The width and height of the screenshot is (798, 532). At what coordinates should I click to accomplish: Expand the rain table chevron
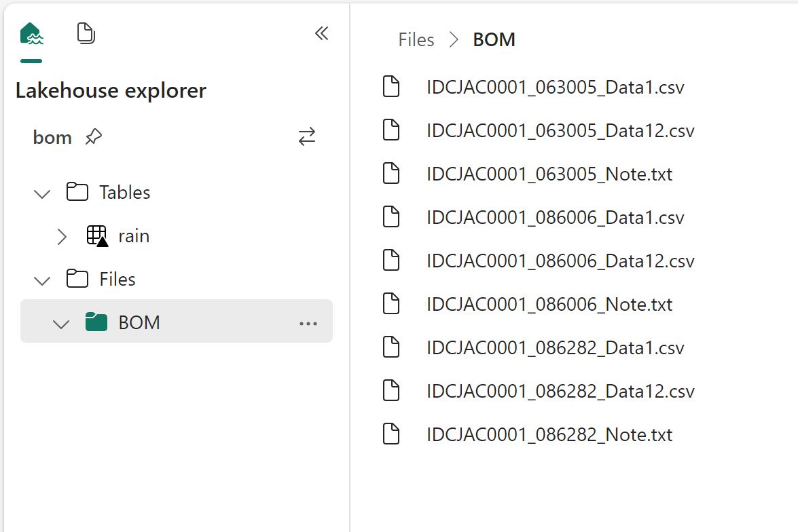pos(62,237)
